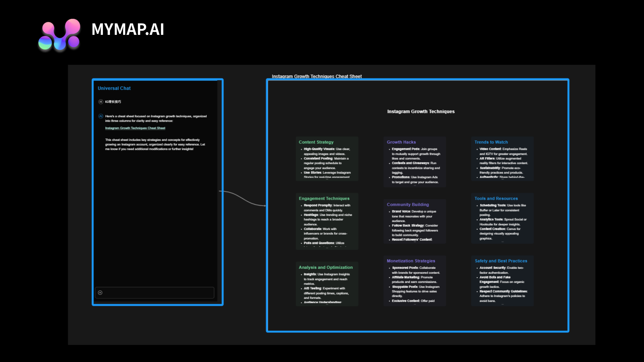The width and height of the screenshot is (644, 362).
Task: Select the Engagement Techniques card heading
Action: click(324, 198)
